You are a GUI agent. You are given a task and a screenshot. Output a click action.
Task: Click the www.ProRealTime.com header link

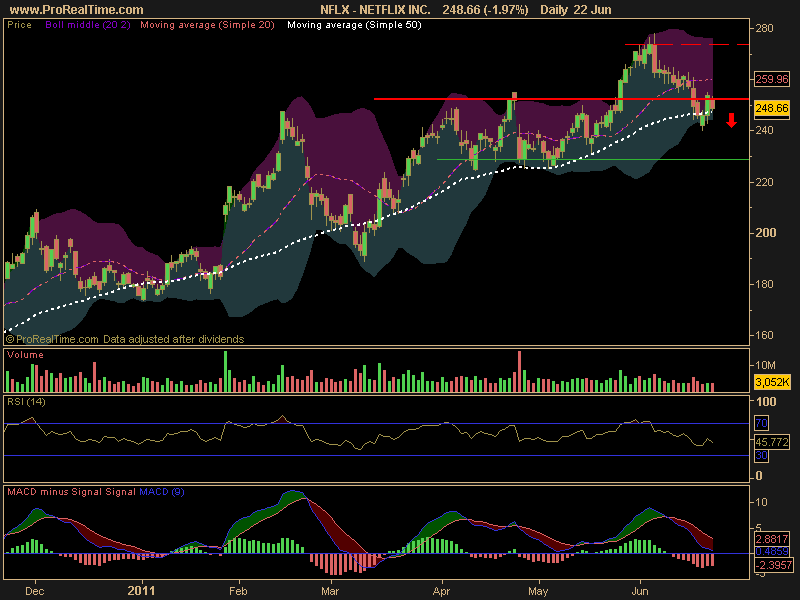click(x=77, y=10)
